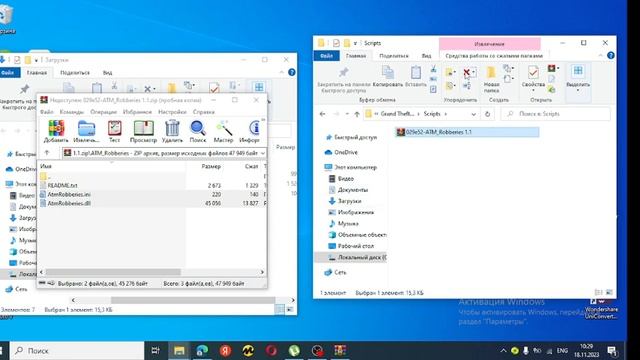The width and height of the screenshot is (640, 360).
Task: Go up a folder in Scripts window
Action: pos(357,114)
